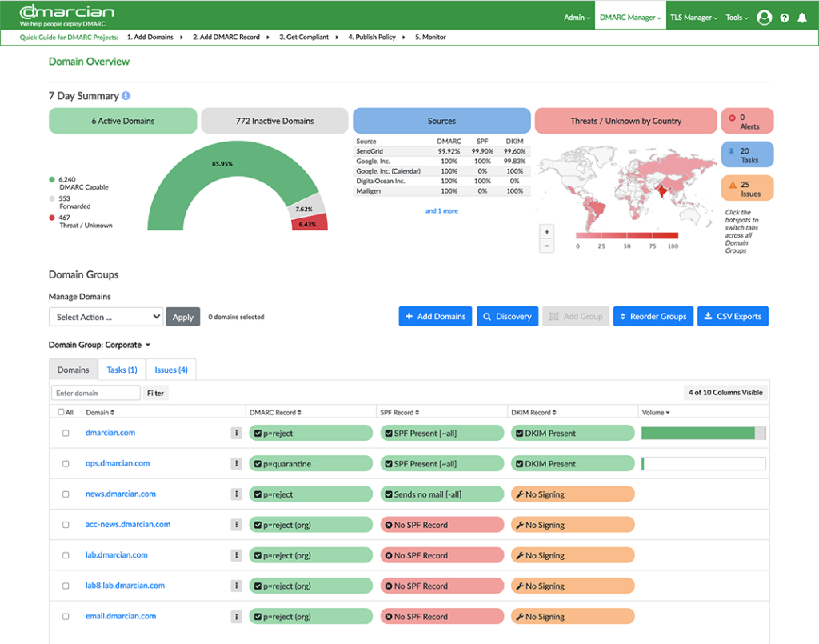Open the Tasks (1) tab
819x644 pixels.
click(121, 369)
